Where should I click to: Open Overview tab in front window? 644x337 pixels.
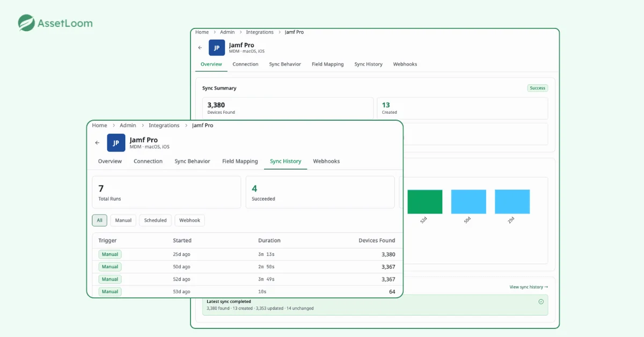click(x=110, y=161)
